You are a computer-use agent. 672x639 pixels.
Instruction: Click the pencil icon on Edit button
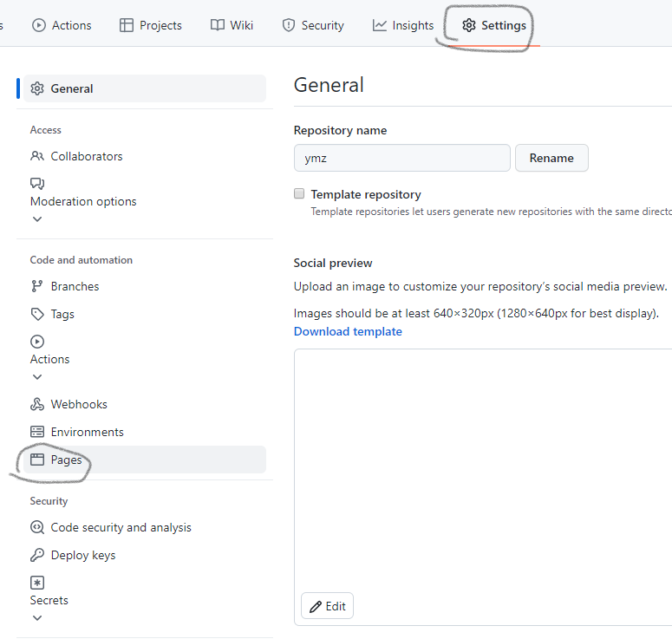pyautogui.click(x=316, y=606)
